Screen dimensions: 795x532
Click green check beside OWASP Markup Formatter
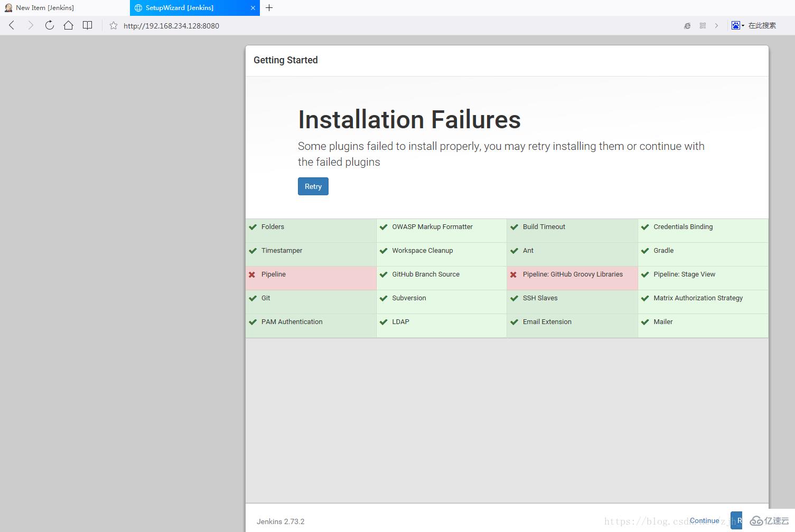tap(384, 227)
